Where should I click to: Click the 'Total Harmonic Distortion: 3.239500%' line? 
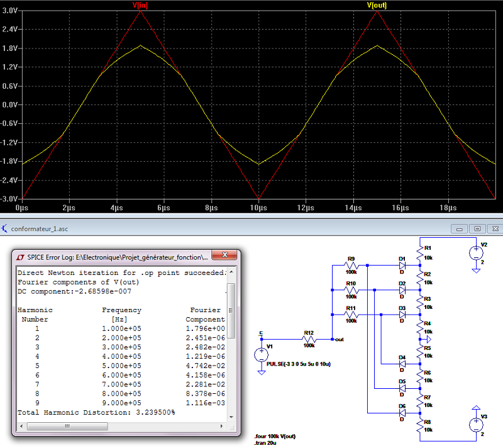[x=96, y=412]
